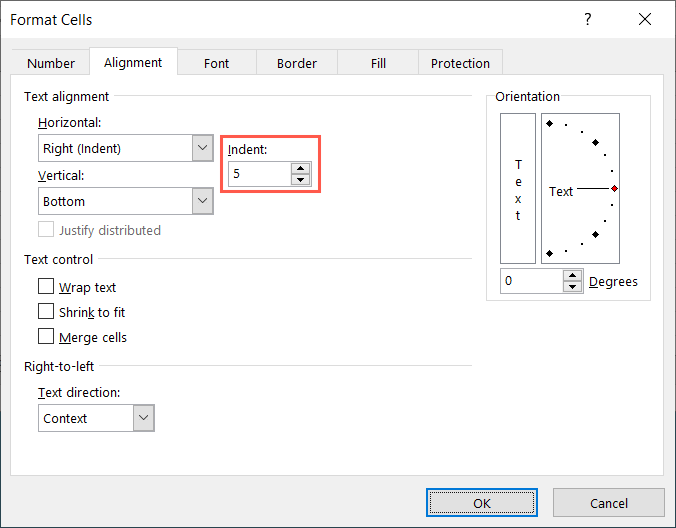The width and height of the screenshot is (676, 528).
Task: Open Help with the question mark icon
Action: click(588, 19)
